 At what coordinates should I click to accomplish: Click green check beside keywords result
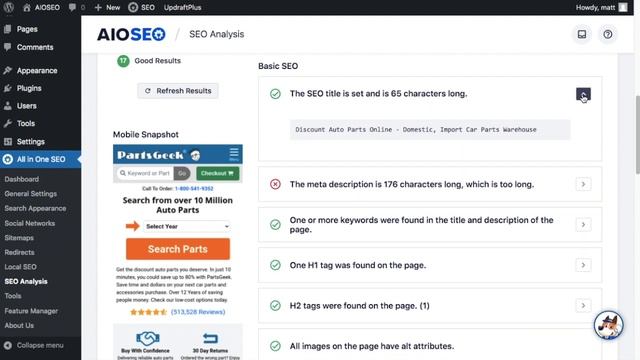[x=275, y=224]
